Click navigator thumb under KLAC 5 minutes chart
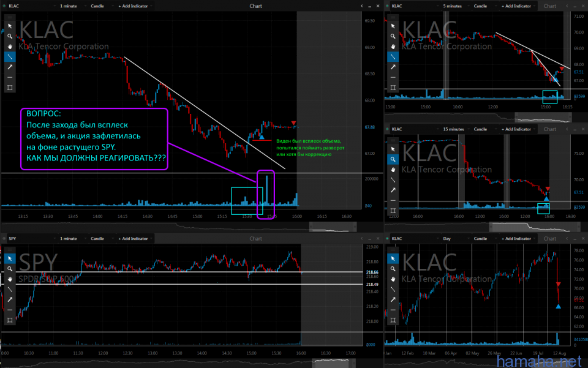Image resolution: width=588 pixels, height=368 pixels. [x=543, y=118]
